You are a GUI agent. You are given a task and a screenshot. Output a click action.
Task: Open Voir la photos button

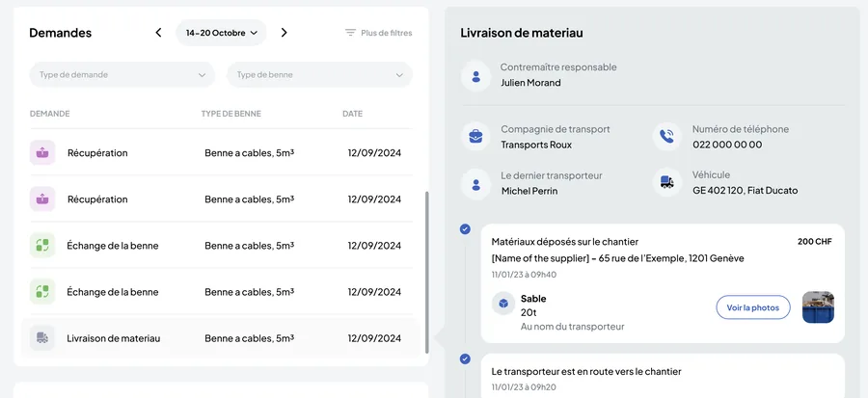click(x=753, y=307)
